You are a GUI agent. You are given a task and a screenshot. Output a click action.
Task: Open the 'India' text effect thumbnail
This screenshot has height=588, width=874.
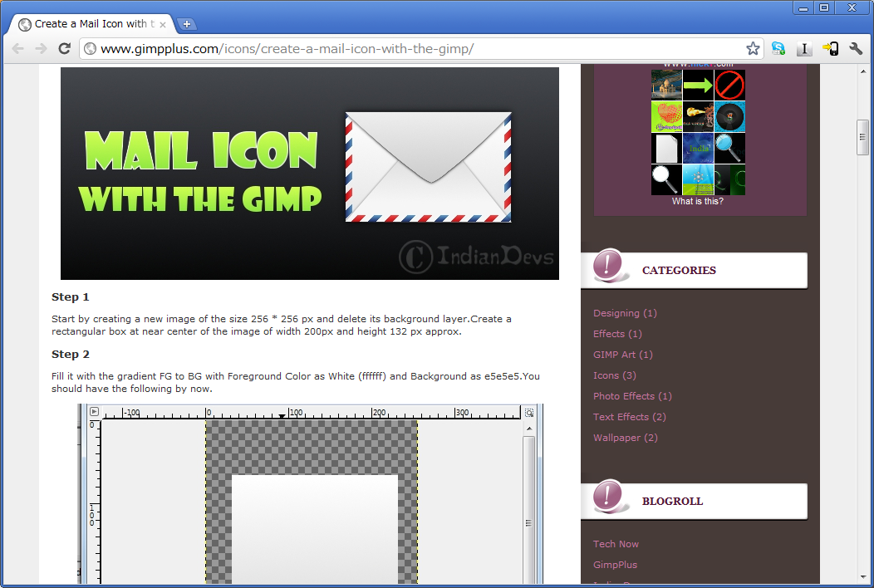(698, 149)
